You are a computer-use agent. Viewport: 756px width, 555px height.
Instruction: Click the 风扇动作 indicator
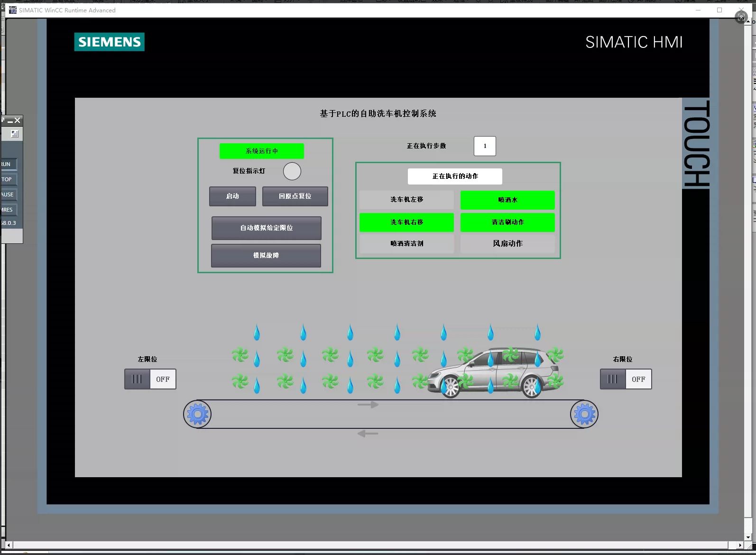tap(507, 244)
